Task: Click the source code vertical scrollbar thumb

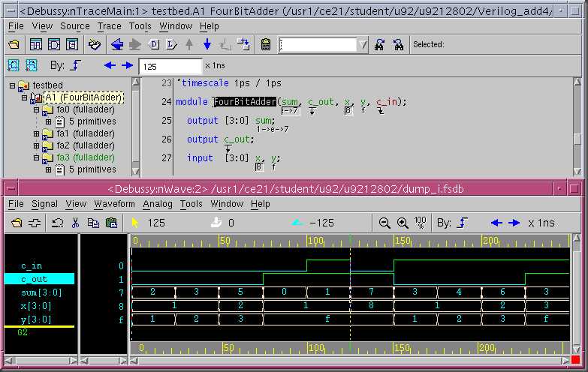Action: [577, 139]
